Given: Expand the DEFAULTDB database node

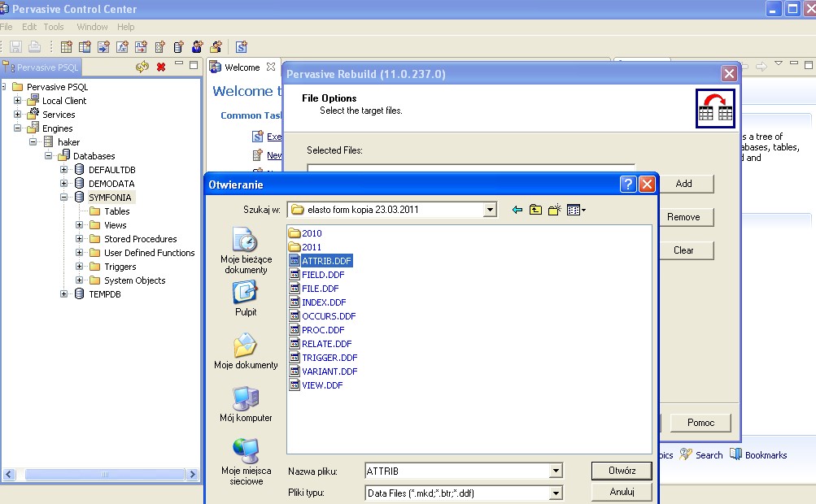Looking at the screenshot, I should (64, 170).
